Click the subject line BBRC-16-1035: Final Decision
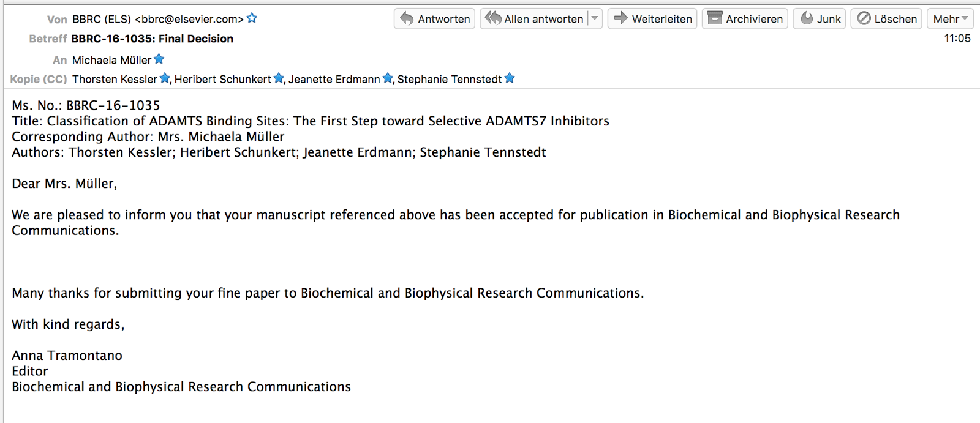The width and height of the screenshot is (980, 423). point(152,39)
